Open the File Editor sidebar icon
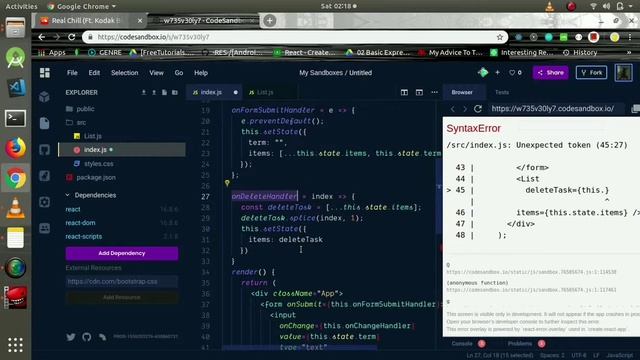640x360 pixels. (x=44, y=123)
